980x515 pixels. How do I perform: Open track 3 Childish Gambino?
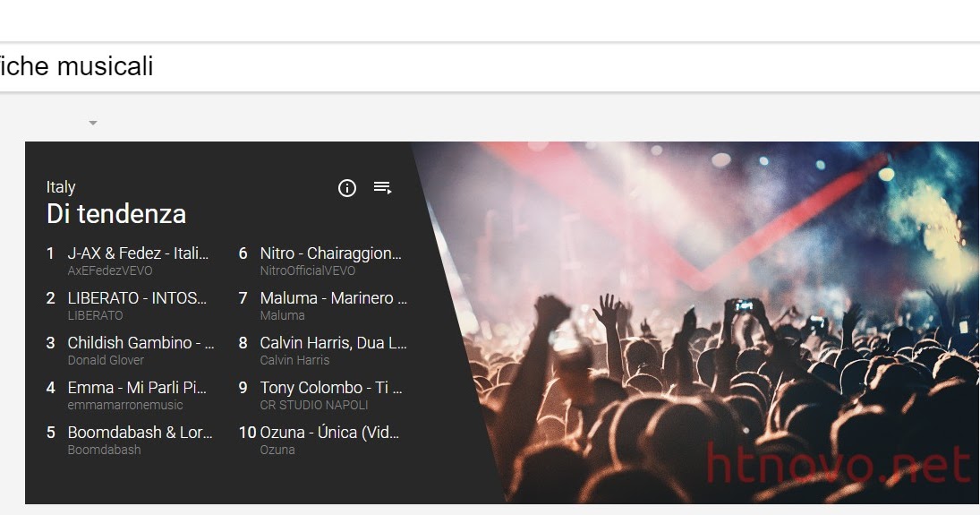click(x=141, y=343)
